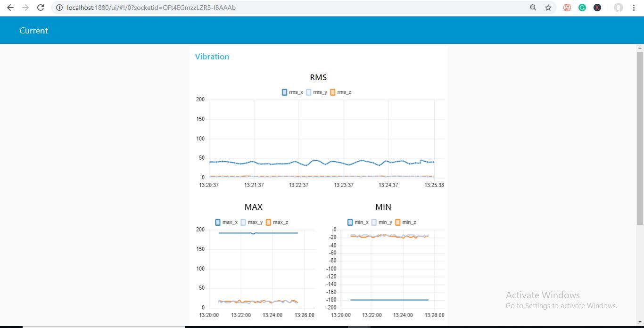Select the Current tab in dashboard header
Screen dimensions: 644x328
(33, 30)
